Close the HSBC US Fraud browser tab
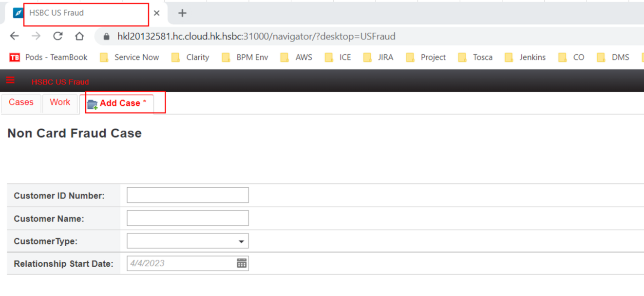Image resolution: width=644 pixels, height=296 pixels. click(x=156, y=13)
